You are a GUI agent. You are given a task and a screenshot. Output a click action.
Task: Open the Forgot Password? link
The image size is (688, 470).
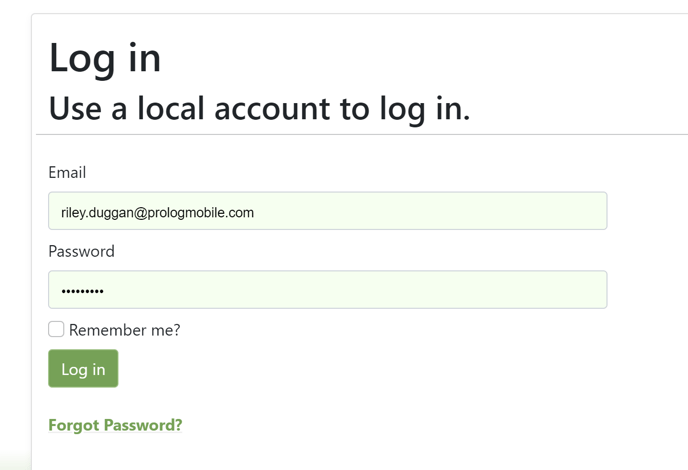click(x=115, y=425)
